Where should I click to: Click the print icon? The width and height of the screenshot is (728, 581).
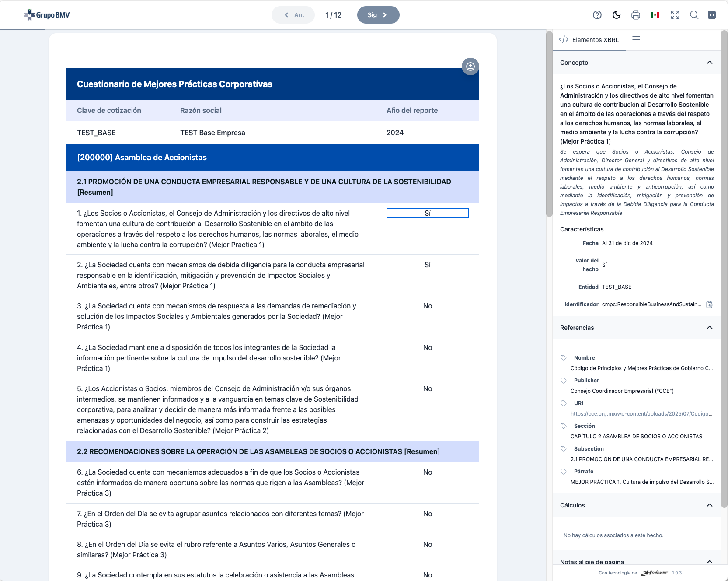coord(636,15)
